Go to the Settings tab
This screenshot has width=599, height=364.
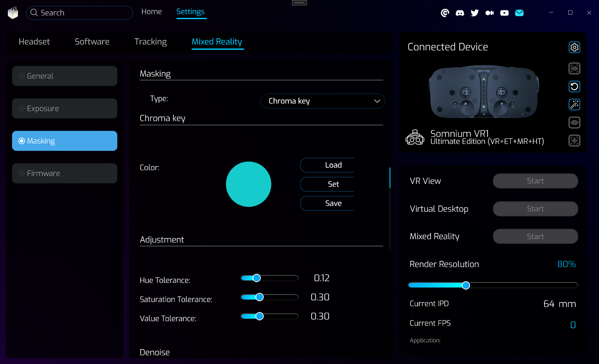point(191,12)
